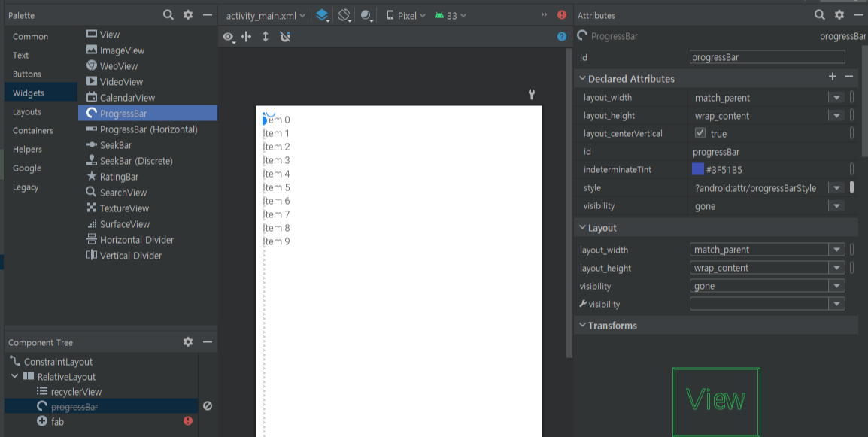The height and width of the screenshot is (437, 868).
Task: Open design surface layers button
Action: [x=323, y=16]
